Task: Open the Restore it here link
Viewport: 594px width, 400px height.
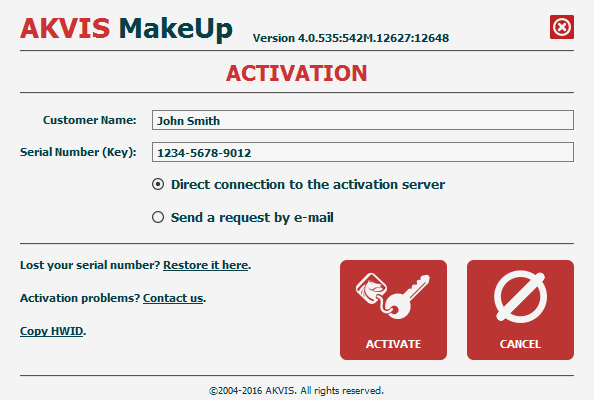Action: tap(206, 265)
